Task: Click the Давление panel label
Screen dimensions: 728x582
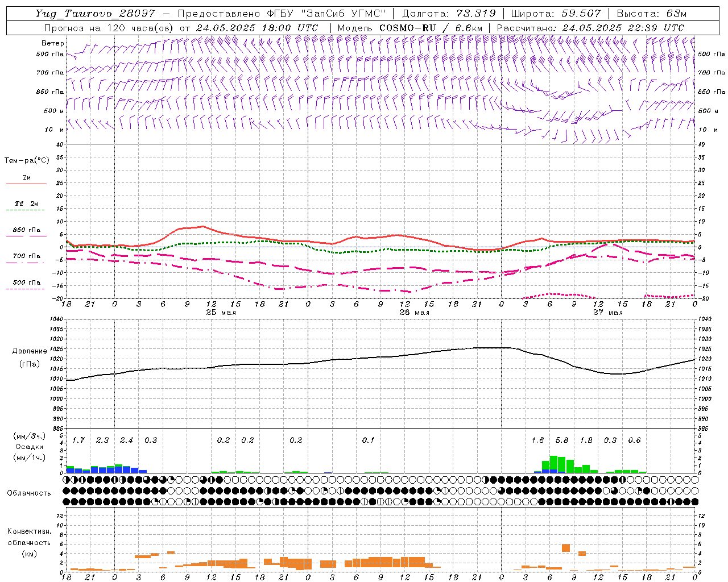Action: [28, 351]
